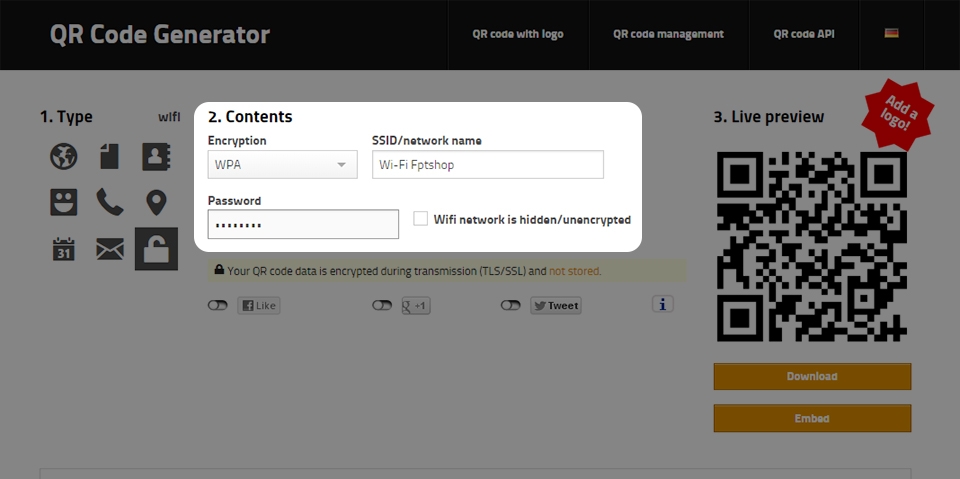Click the QR Code Generator site title
This screenshot has width=960, height=479.
point(160,35)
